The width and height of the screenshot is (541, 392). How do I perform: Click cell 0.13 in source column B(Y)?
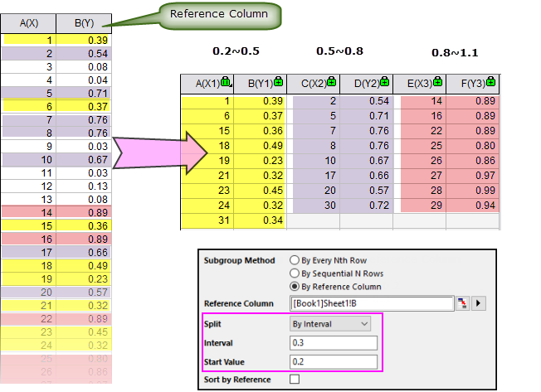(x=84, y=186)
